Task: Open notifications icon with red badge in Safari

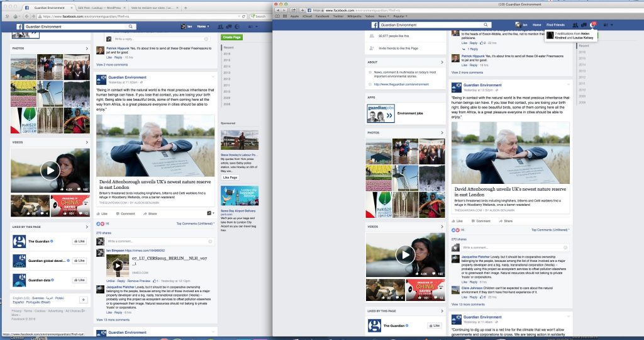Action: 592,25
